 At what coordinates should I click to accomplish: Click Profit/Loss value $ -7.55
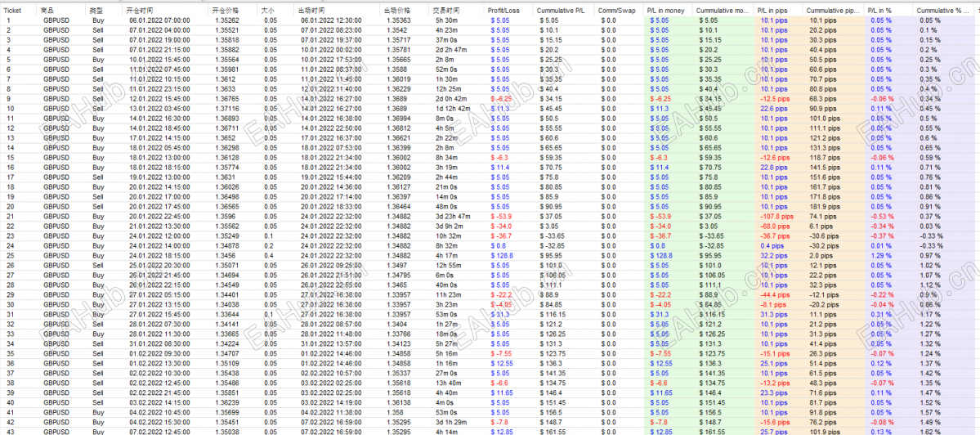[502, 352]
